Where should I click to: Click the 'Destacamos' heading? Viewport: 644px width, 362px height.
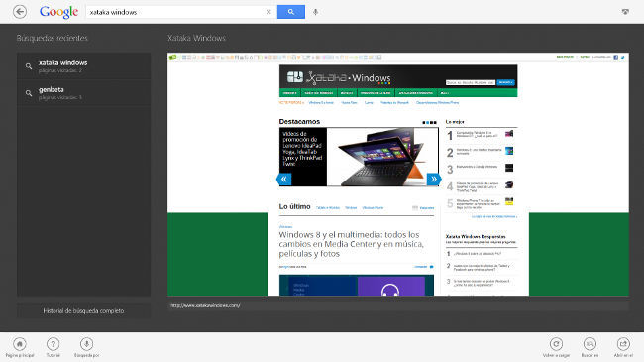(299, 121)
